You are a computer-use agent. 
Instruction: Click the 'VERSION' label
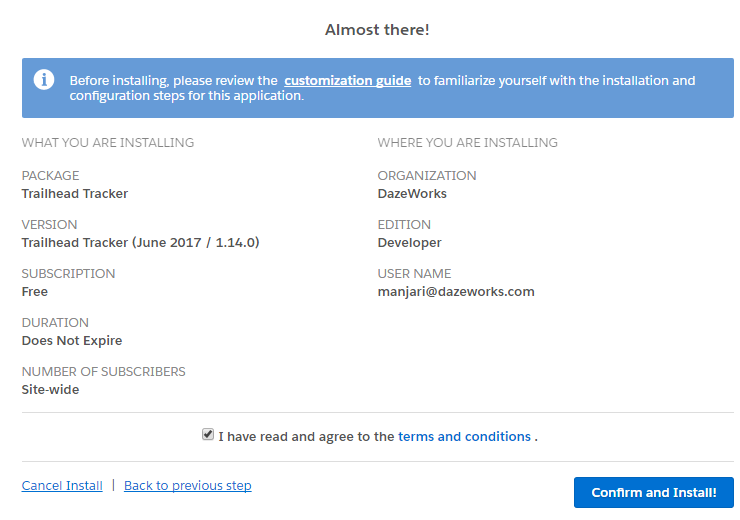pyautogui.click(x=50, y=225)
